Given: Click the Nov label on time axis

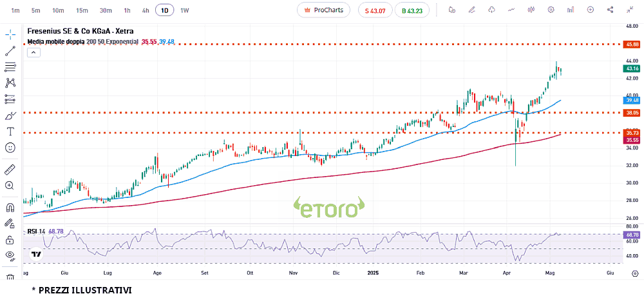Looking at the screenshot, I should 293,273.
